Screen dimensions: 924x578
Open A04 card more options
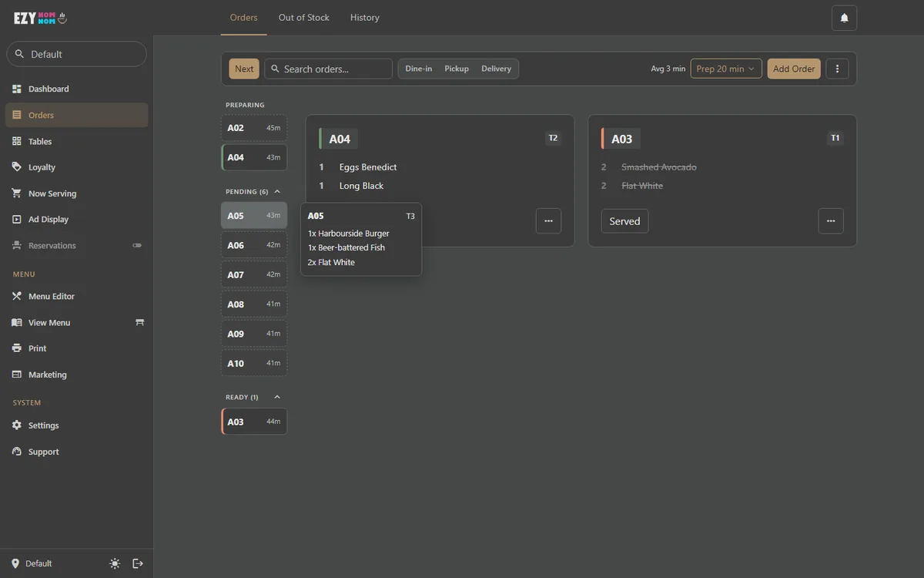coord(548,220)
